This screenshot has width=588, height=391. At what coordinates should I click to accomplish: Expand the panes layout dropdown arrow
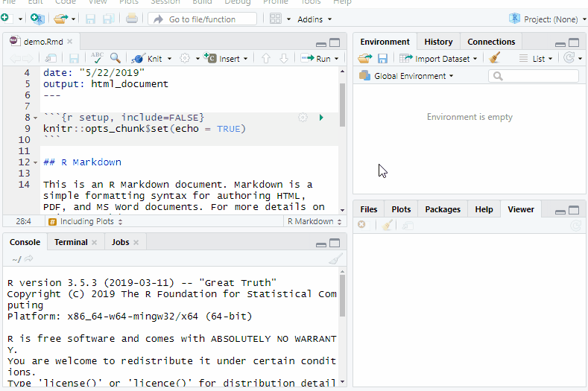tap(288, 19)
